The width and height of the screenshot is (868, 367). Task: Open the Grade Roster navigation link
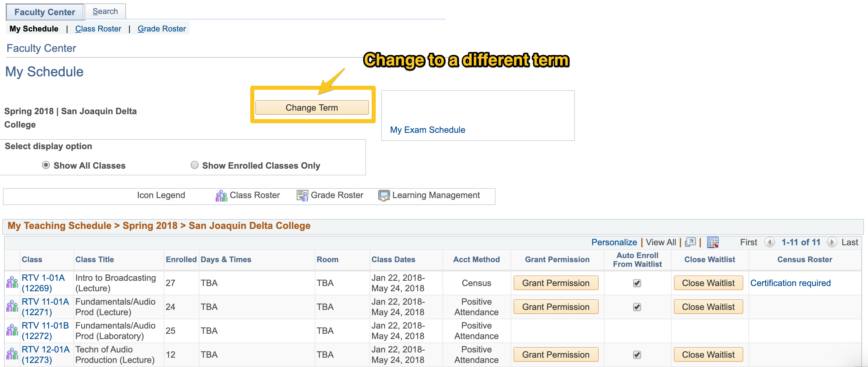coord(161,29)
